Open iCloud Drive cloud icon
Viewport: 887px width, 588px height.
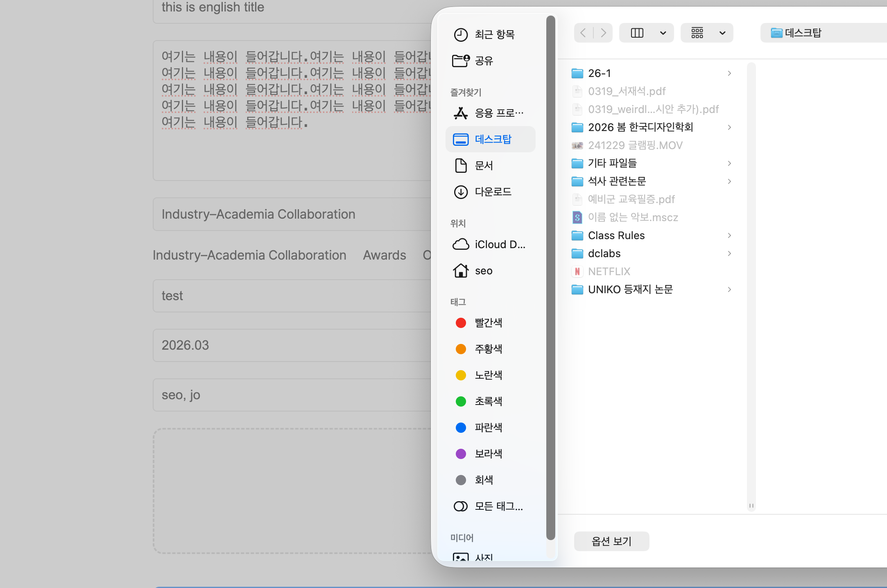point(461,244)
